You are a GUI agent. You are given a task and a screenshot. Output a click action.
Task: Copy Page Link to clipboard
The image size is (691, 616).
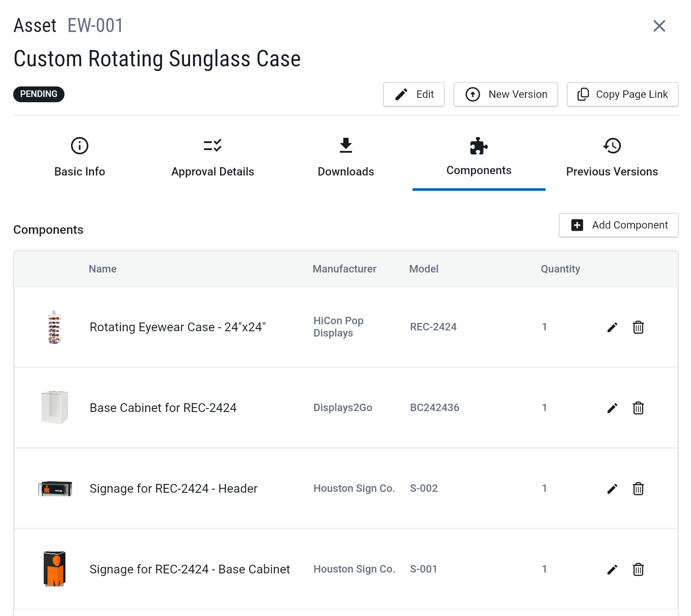click(x=622, y=94)
